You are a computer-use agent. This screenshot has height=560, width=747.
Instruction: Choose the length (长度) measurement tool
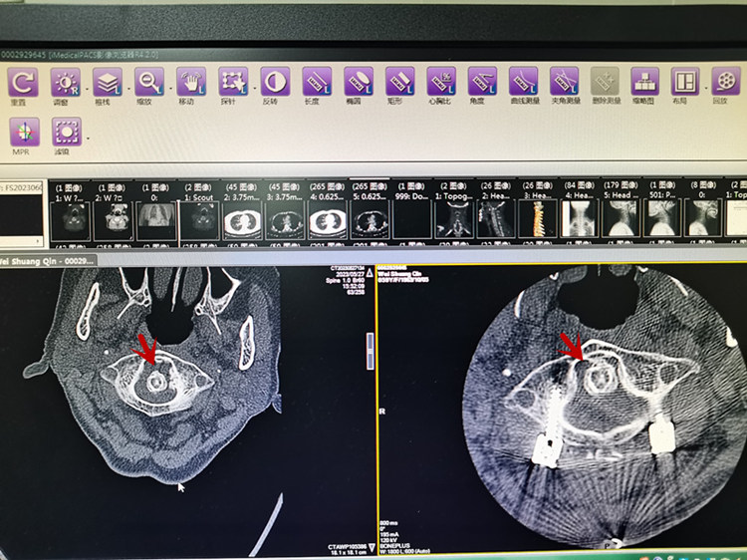(316, 82)
